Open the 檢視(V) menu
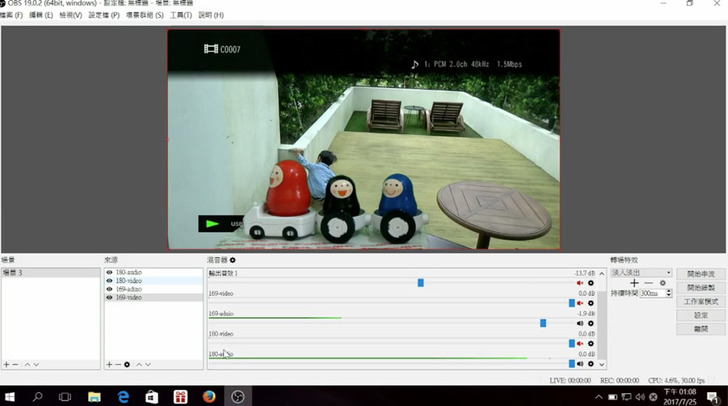The height and width of the screenshot is (406, 728). (71, 15)
